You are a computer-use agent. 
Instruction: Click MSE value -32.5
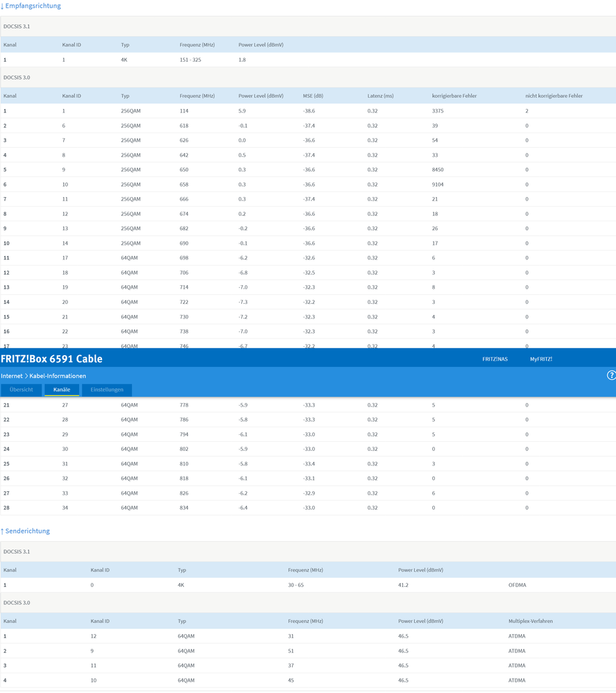(309, 273)
